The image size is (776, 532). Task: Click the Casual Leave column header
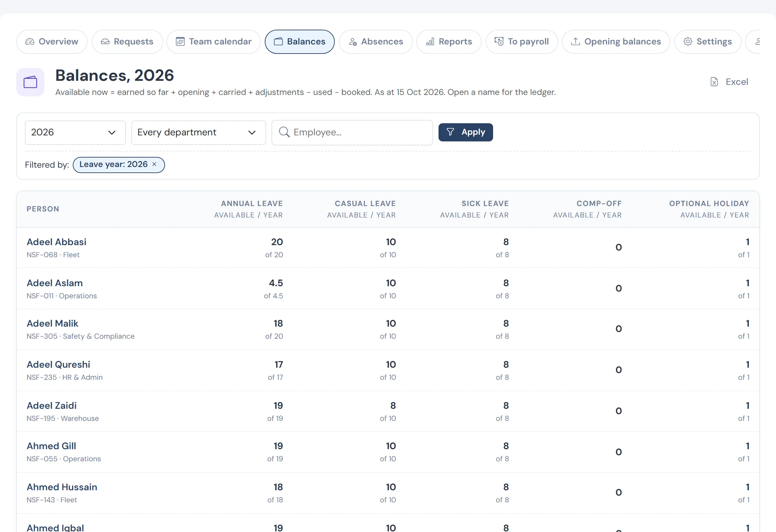361,209
